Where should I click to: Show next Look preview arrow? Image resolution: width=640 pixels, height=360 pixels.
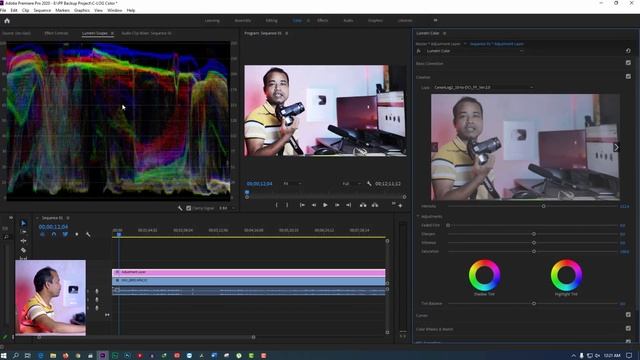point(616,147)
